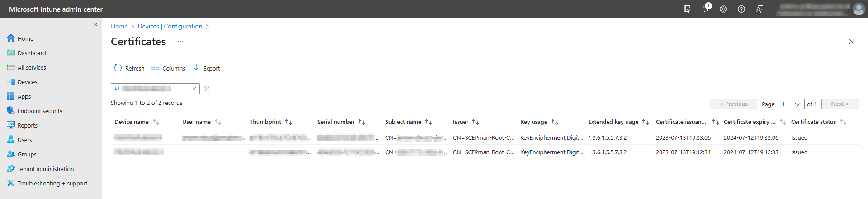Select Tenant administration in sidebar
The image size is (868, 199).
[x=45, y=169]
